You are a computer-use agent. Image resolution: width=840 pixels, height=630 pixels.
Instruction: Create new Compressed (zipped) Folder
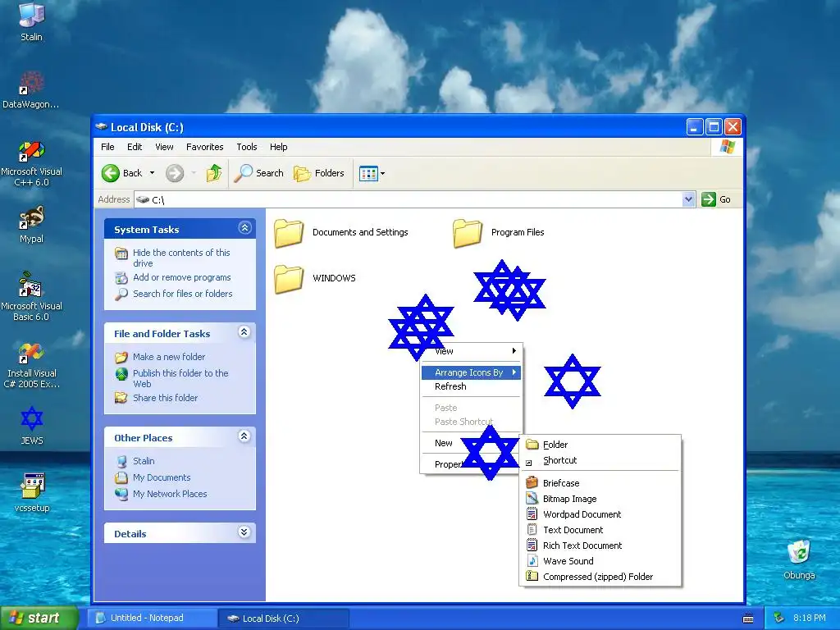600,577
